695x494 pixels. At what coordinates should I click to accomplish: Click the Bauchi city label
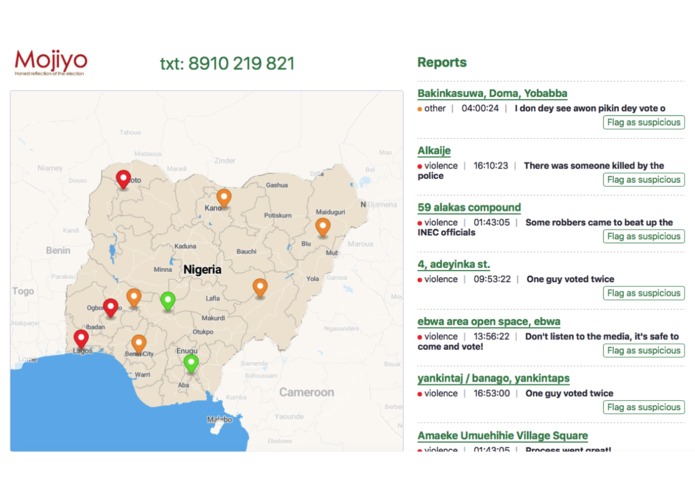(x=246, y=251)
